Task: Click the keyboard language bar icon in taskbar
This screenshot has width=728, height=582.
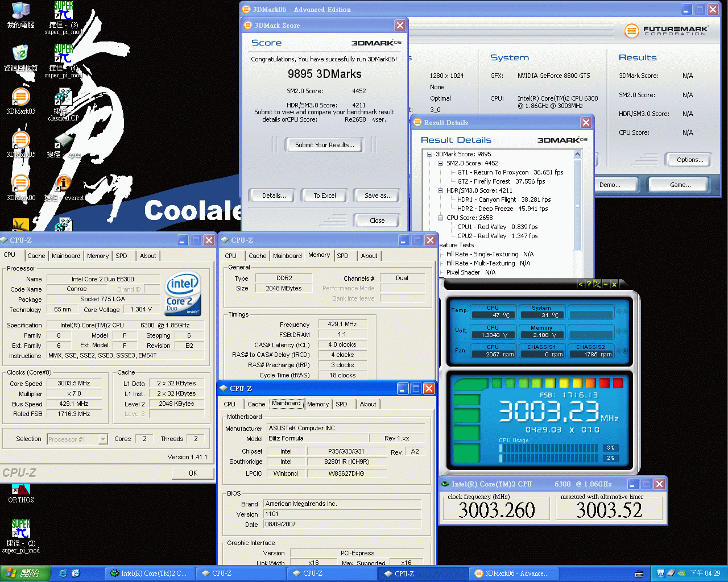Action: (x=639, y=574)
